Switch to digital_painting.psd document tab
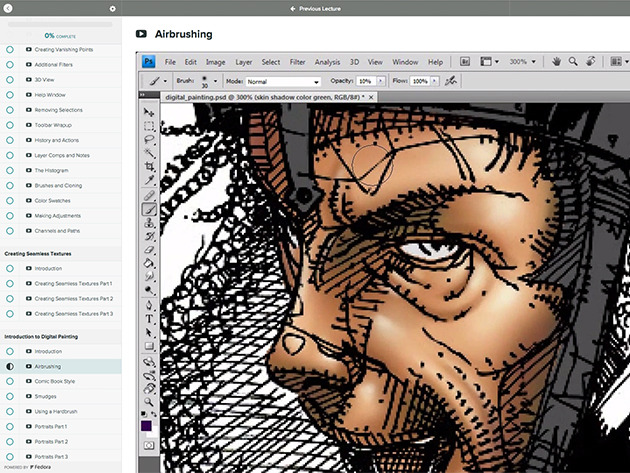This screenshot has width=630, height=473. 265,97
